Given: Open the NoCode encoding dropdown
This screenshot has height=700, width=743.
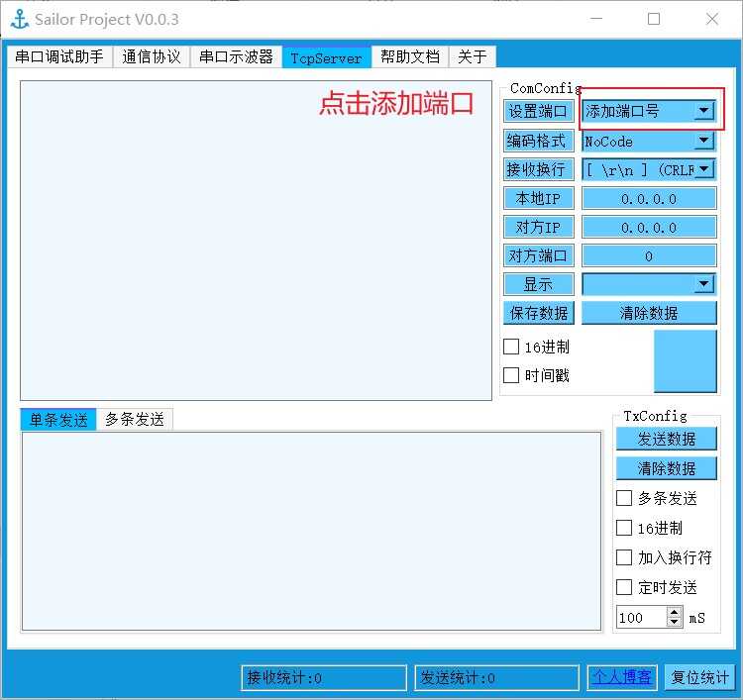Looking at the screenshot, I should point(649,142).
